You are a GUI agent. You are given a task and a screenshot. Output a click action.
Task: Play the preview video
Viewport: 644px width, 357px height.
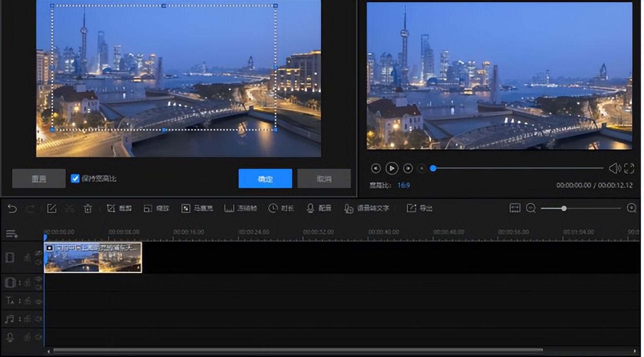tap(392, 168)
